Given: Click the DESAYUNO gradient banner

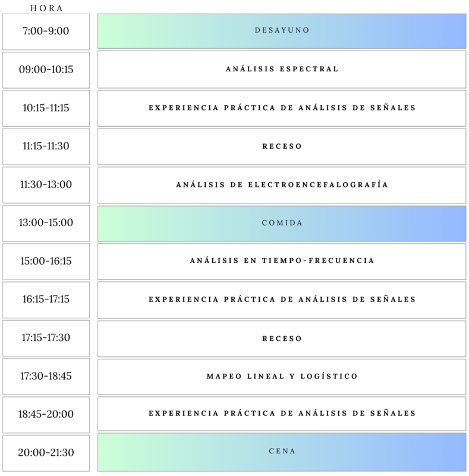Looking at the screenshot, I should (x=282, y=31).
